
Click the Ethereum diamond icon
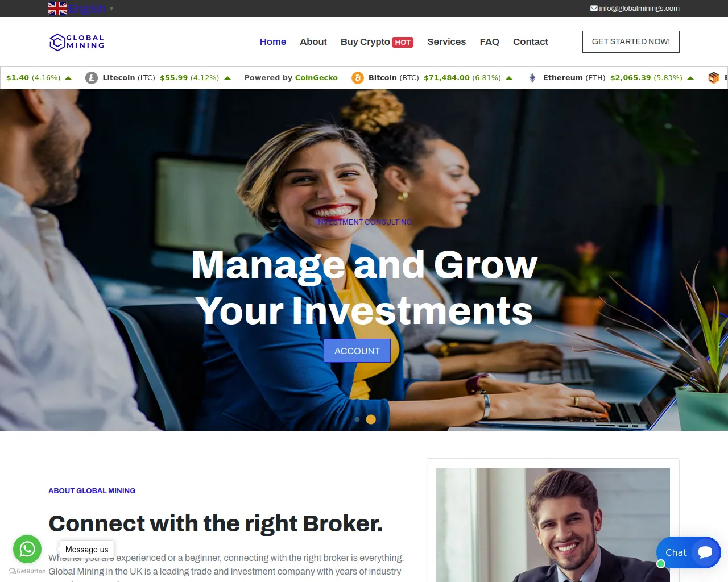point(532,78)
